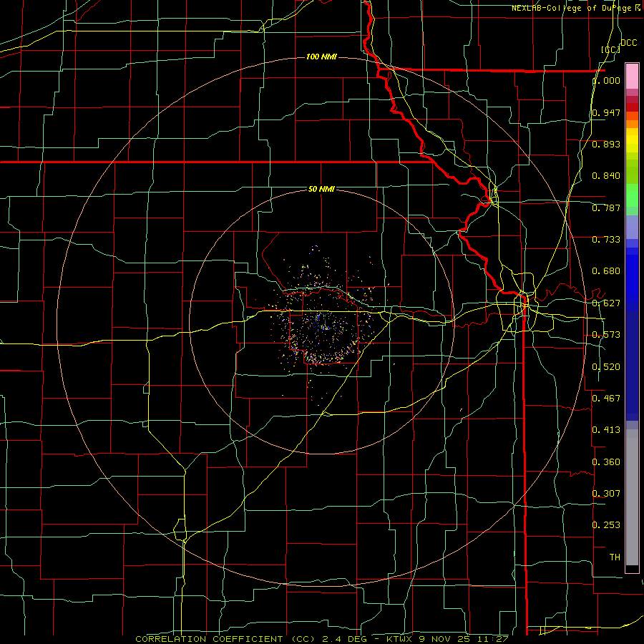Click the 11:27 time stamp
This screenshot has width=644, height=644.
(x=493, y=639)
